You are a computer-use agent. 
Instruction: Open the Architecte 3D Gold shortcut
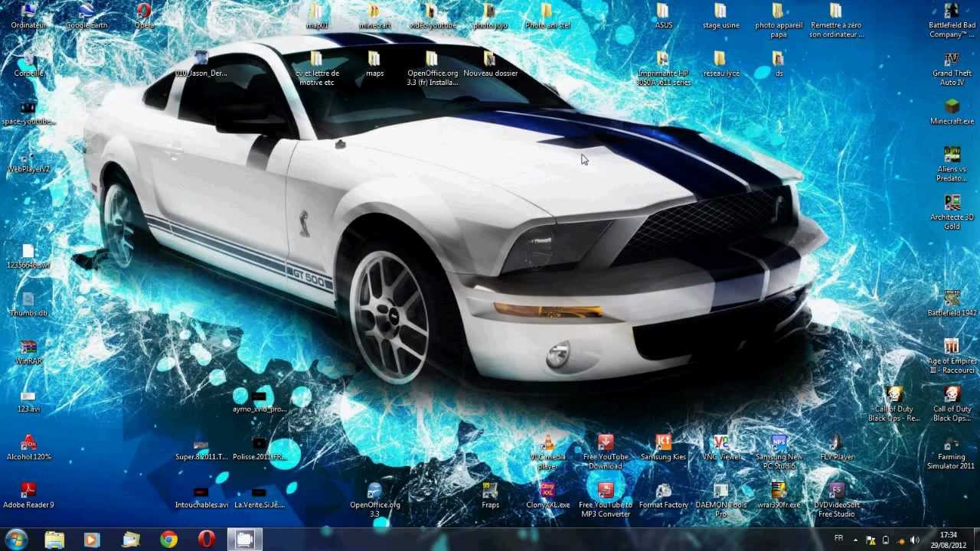tap(952, 212)
